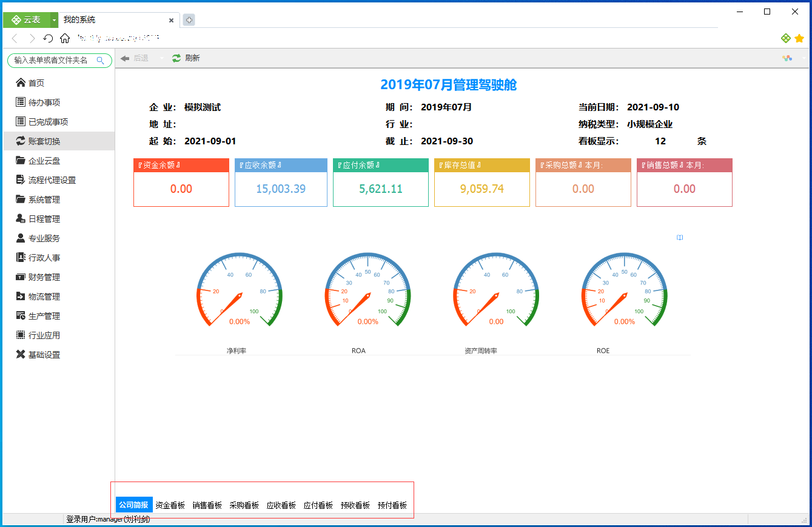Click the 应收余额 value 15,003.39

(x=281, y=189)
